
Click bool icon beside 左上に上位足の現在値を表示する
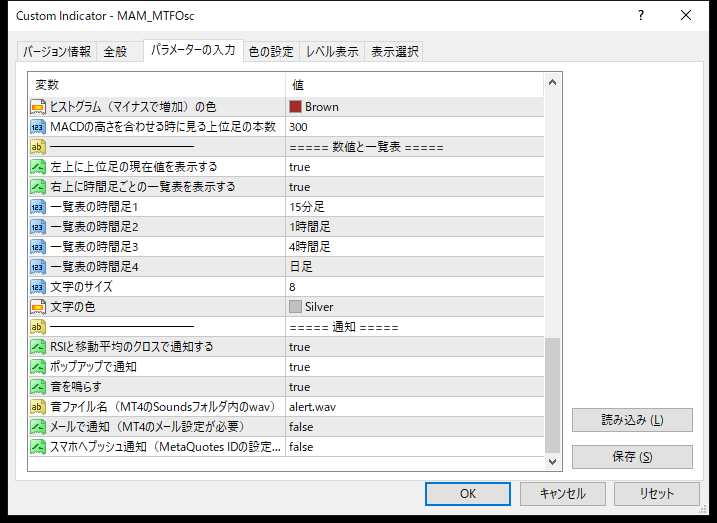pos(38,167)
